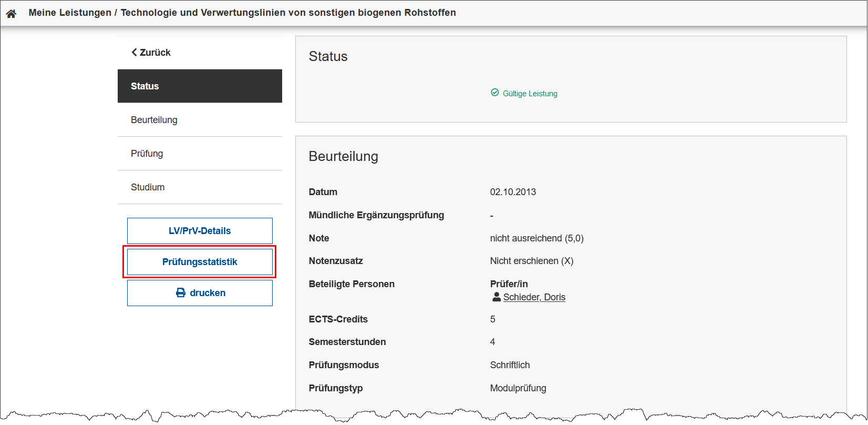Go to the Studium sidebar entry
Viewport: 868px width, 425px height.
tap(148, 187)
